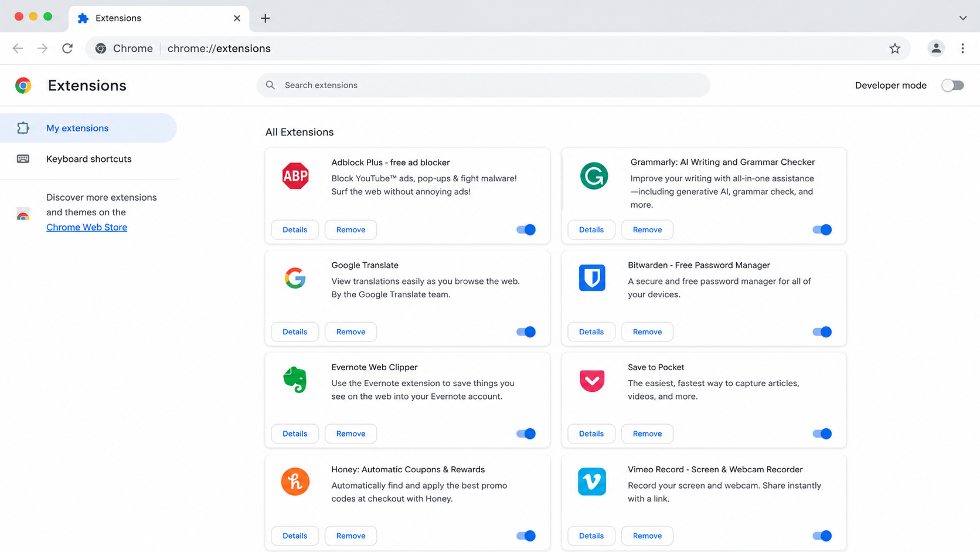
Task: Turn off Bitwarden toggle
Action: point(822,332)
